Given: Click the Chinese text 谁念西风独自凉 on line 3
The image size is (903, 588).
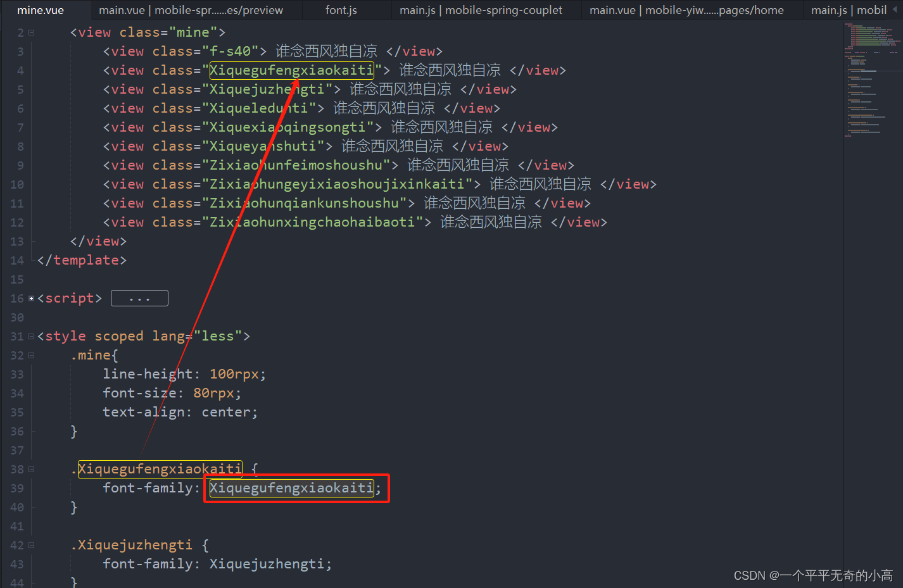Looking at the screenshot, I should point(327,51).
